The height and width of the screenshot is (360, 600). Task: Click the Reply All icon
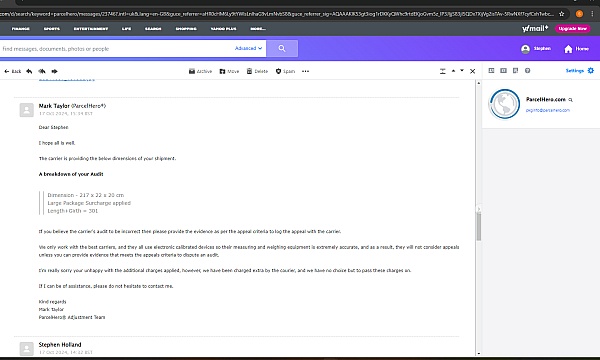[x=42, y=71]
